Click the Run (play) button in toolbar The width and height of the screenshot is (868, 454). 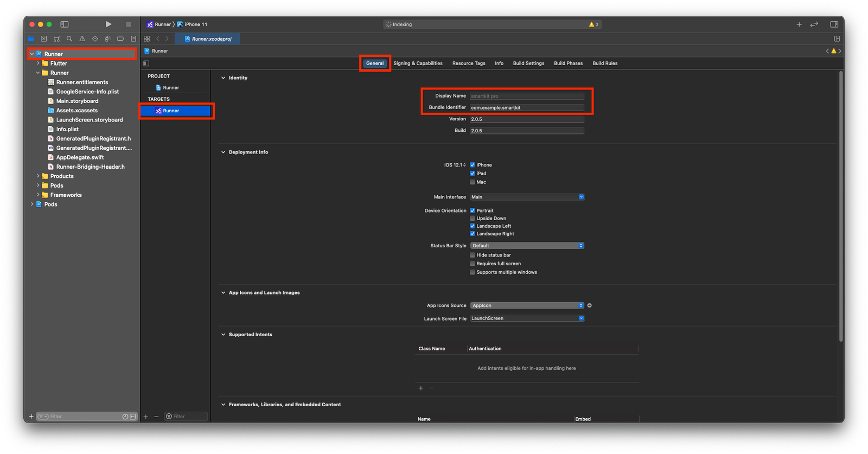(x=108, y=24)
